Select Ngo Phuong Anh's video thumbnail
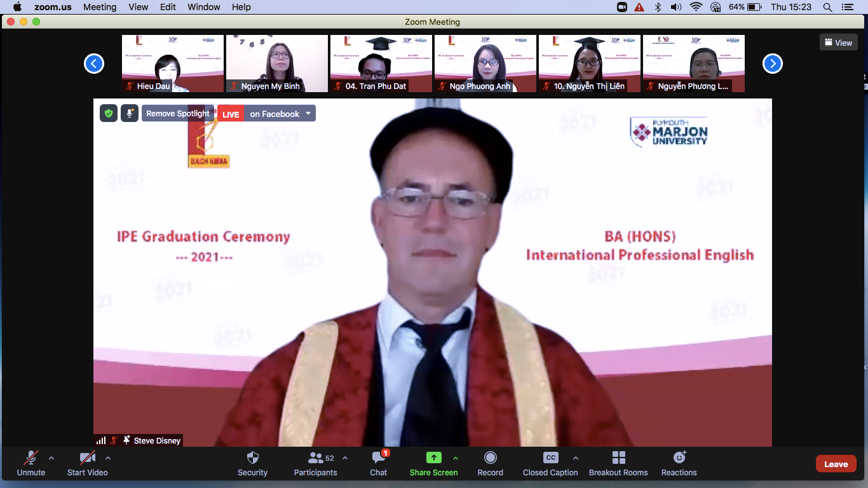This screenshot has height=488, width=868. 485,62
